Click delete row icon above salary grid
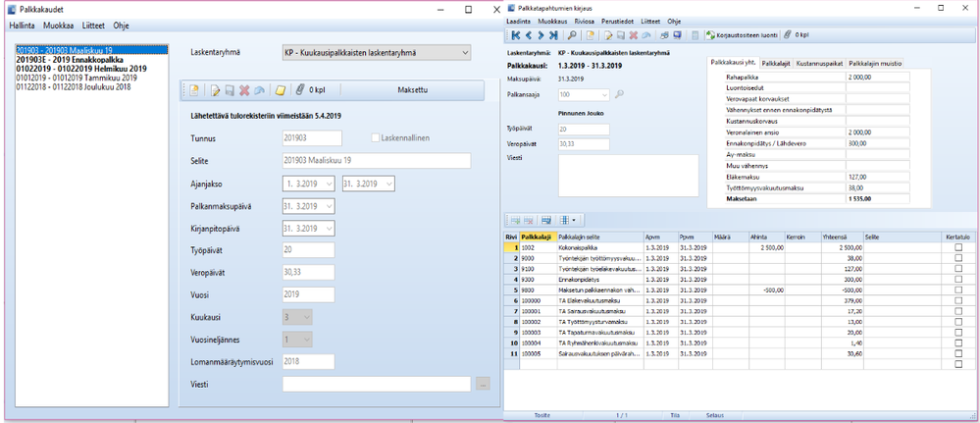 (529, 220)
